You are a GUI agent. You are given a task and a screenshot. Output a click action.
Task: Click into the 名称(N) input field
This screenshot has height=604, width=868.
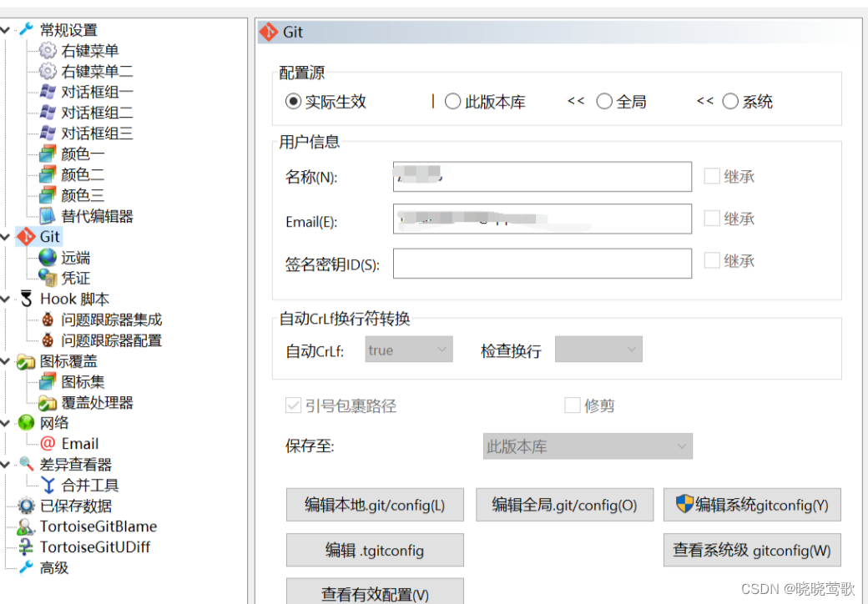[x=542, y=176]
